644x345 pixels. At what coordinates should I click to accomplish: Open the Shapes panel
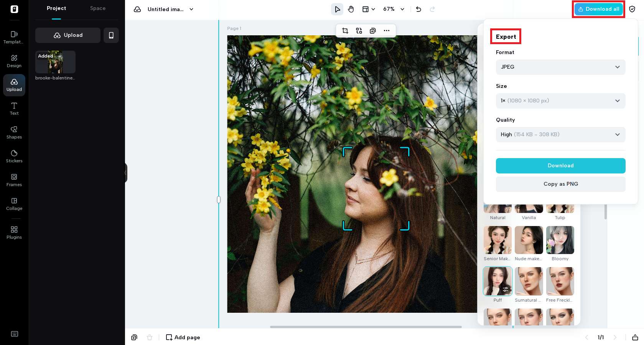tap(14, 132)
